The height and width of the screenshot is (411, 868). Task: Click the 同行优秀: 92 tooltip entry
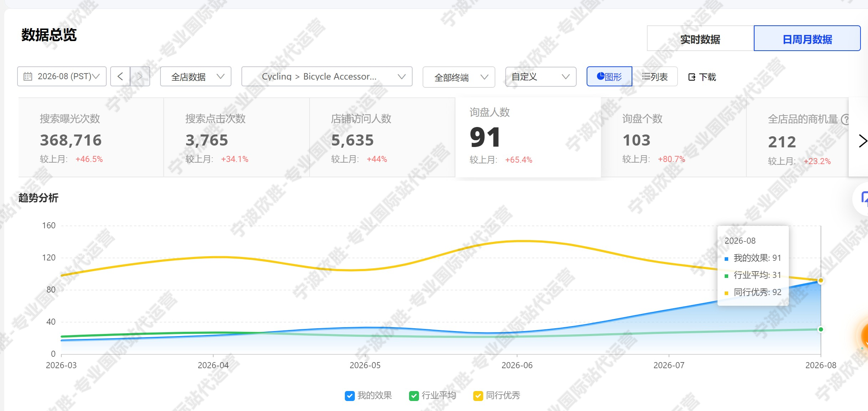(x=753, y=292)
